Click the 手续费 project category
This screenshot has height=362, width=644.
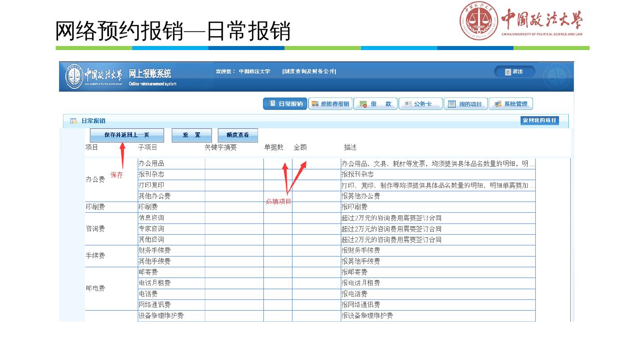click(x=95, y=256)
